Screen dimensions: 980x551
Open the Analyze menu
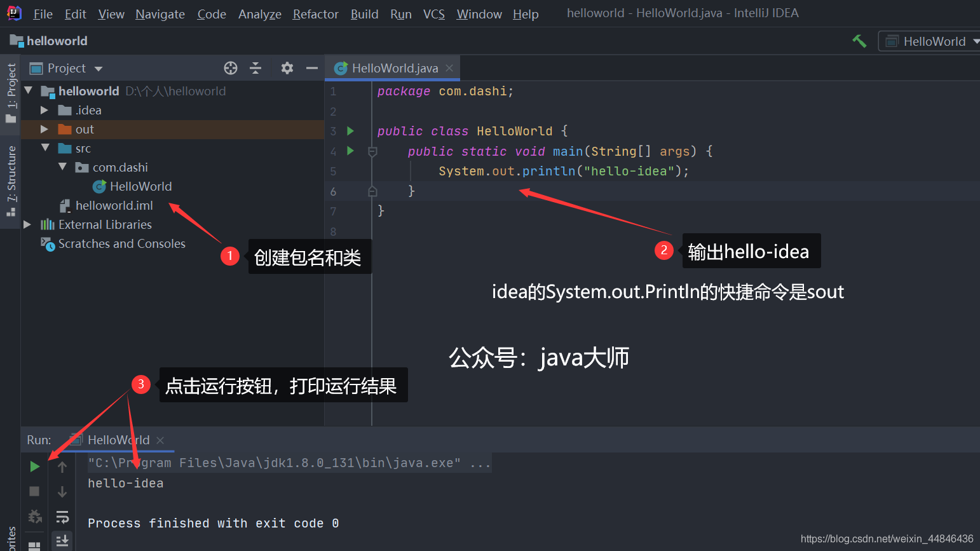(260, 14)
